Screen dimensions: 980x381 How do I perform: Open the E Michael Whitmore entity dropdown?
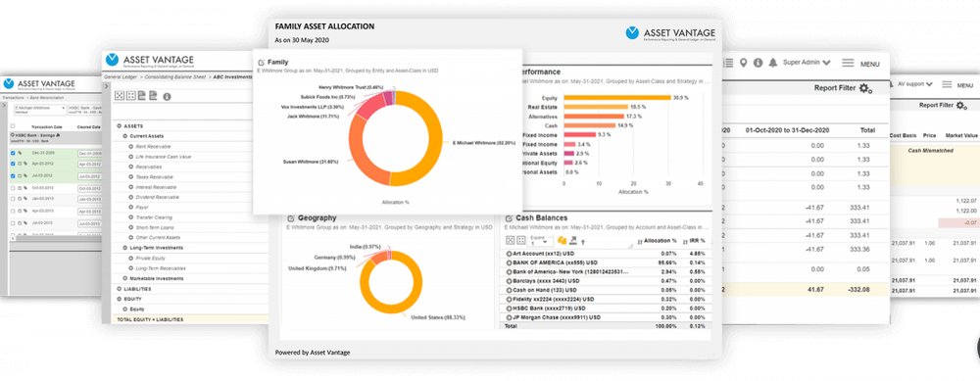(x=39, y=110)
